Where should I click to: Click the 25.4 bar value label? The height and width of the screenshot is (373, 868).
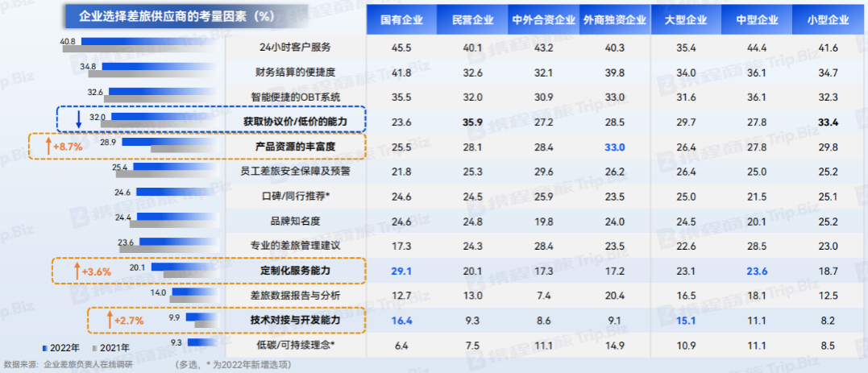pyautogui.click(x=119, y=167)
